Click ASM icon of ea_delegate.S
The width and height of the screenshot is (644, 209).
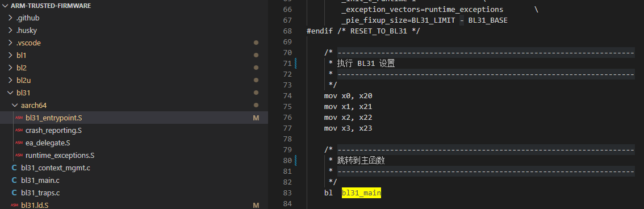click(19, 143)
